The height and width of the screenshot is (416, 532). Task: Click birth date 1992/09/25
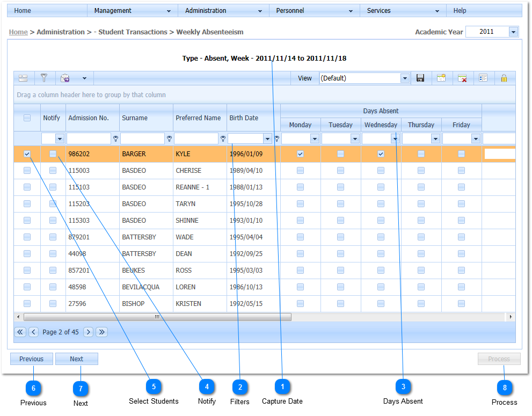tap(246, 254)
